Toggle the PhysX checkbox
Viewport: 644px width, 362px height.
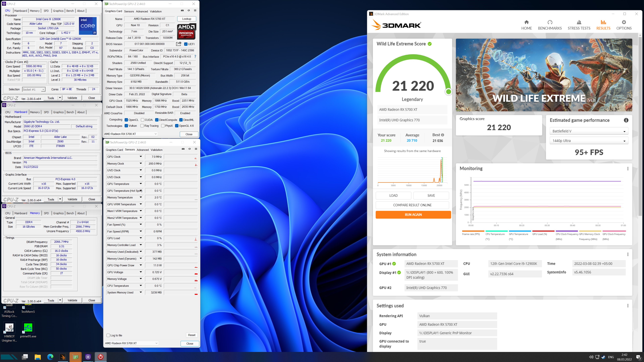[163, 126]
